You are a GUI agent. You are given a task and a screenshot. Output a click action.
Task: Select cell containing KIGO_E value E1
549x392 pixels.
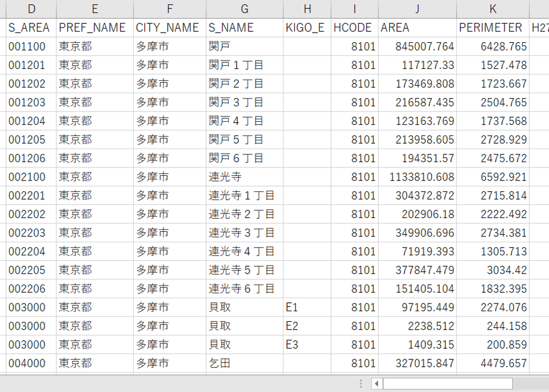click(307, 307)
